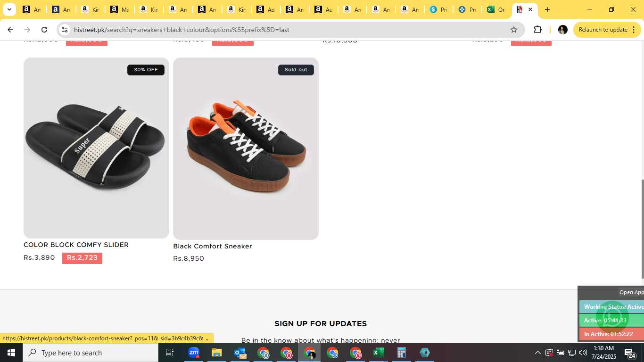Open the Windows Start menu
This screenshot has height=362, width=644.
tap(11, 353)
